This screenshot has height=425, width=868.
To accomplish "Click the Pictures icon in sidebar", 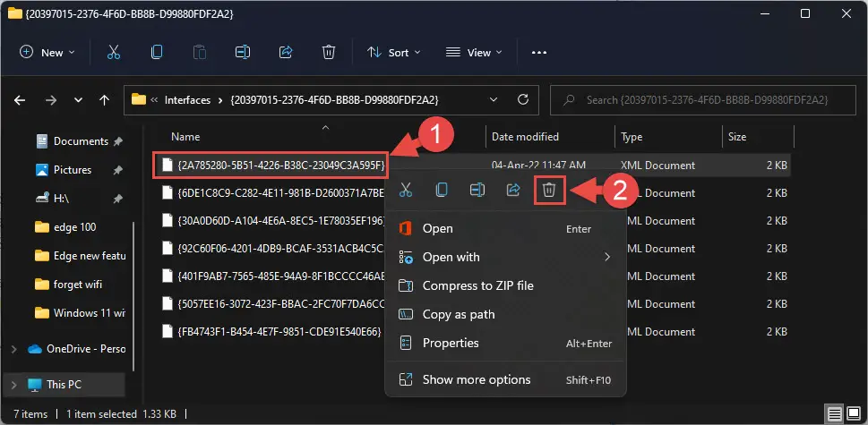I will coord(41,170).
